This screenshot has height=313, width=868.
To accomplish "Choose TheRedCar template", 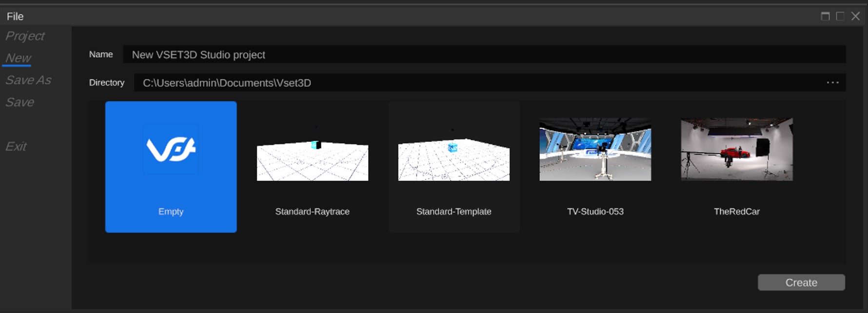I will (x=736, y=167).
